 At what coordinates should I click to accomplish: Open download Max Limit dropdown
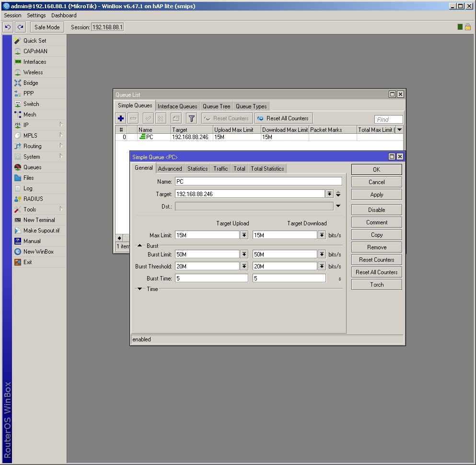(x=322, y=235)
